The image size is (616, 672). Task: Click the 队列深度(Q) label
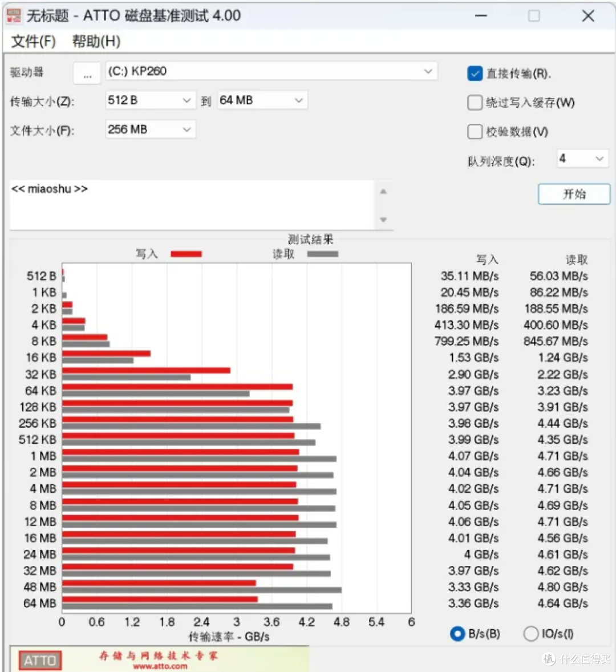(501, 161)
